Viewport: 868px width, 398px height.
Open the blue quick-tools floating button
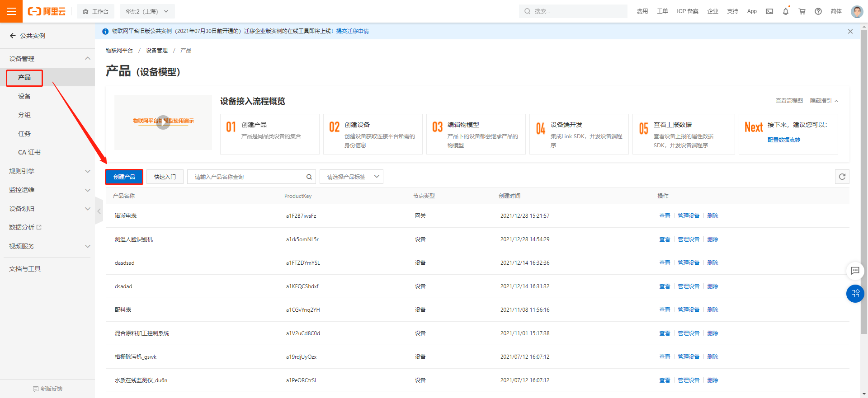click(x=855, y=294)
